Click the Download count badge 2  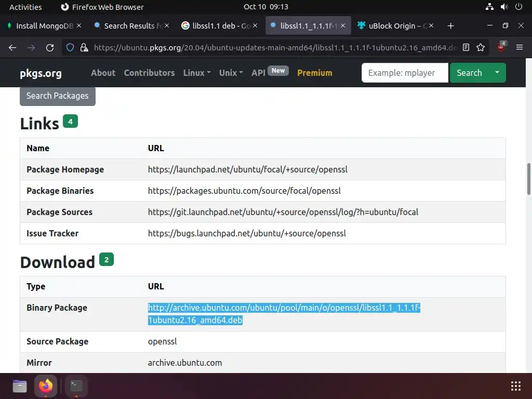107,260
